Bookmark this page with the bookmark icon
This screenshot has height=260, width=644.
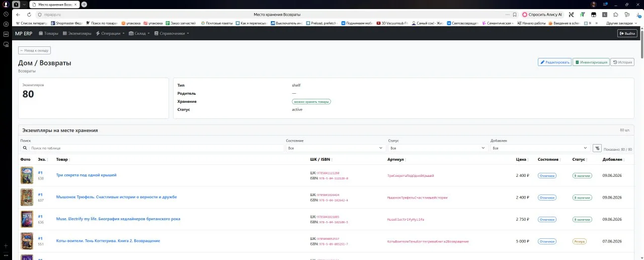514,15
